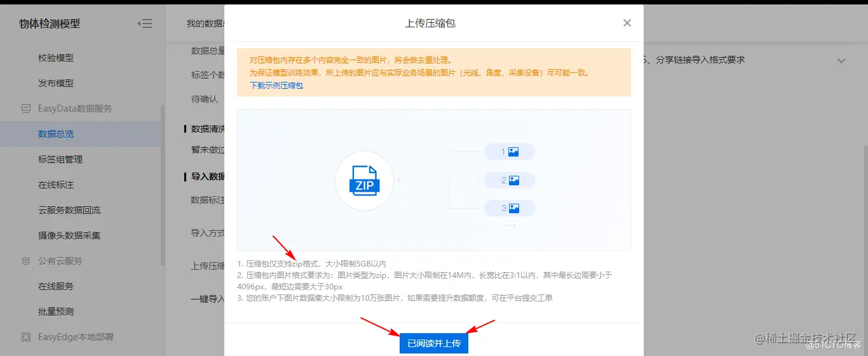868x356 pixels.
Task: Select 公有云服务 section heading
Action: (x=60, y=261)
